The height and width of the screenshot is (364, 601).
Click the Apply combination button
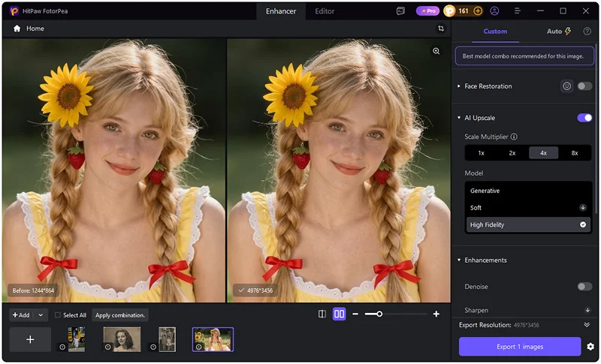(x=120, y=315)
